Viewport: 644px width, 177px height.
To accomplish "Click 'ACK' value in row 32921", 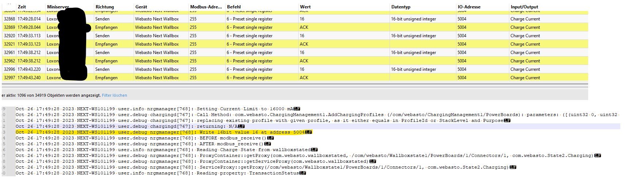I will (x=304, y=44).
